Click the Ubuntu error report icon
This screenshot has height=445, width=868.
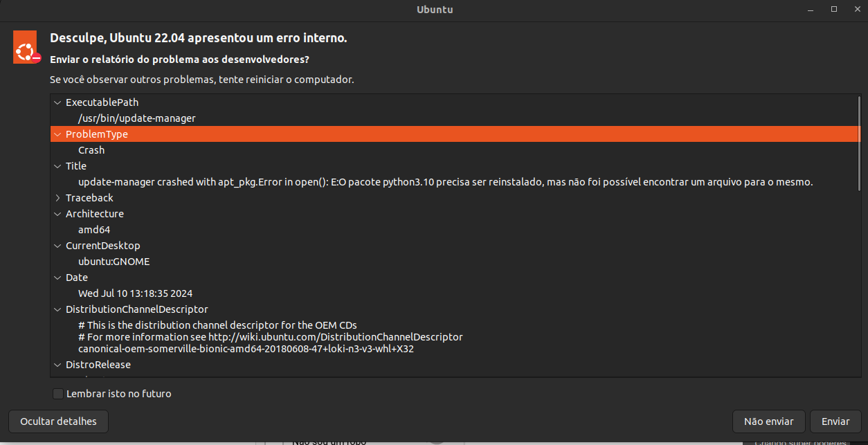26,48
